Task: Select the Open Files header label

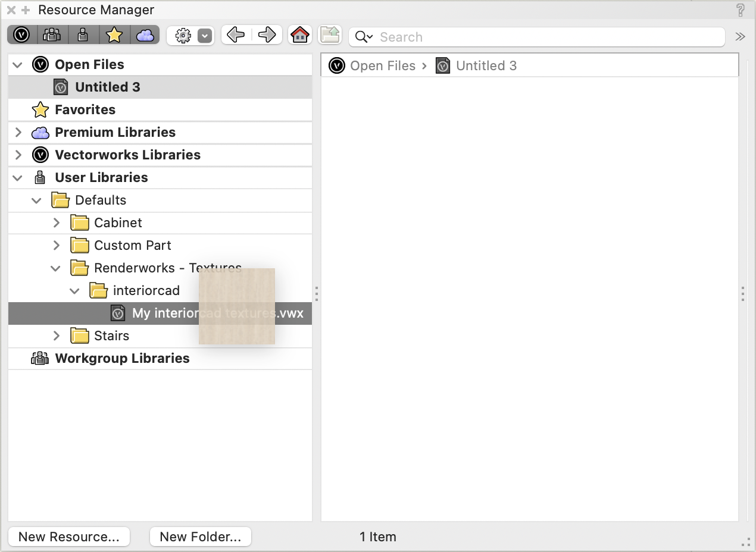Action: [x=89, y=64]
